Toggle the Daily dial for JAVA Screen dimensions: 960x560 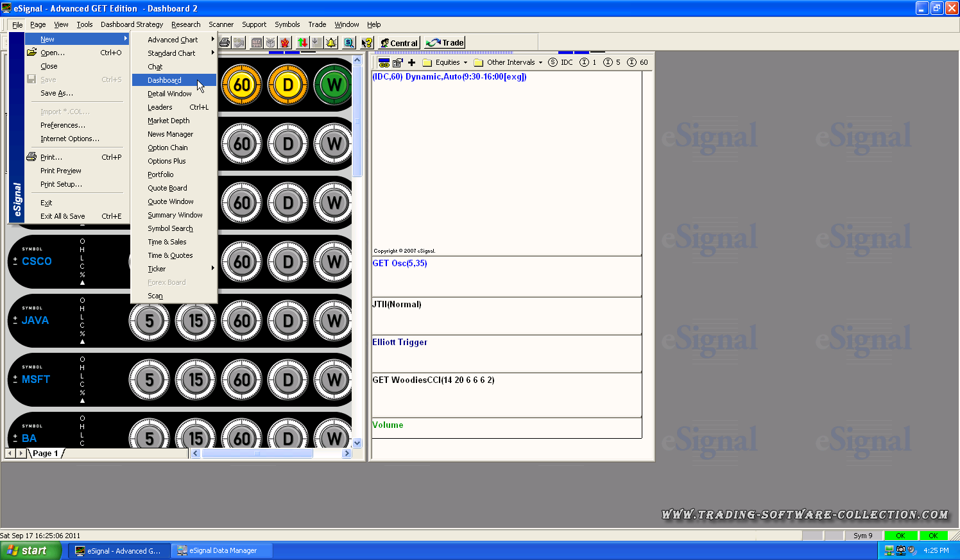pyautogui.click(x=288, y=321)
